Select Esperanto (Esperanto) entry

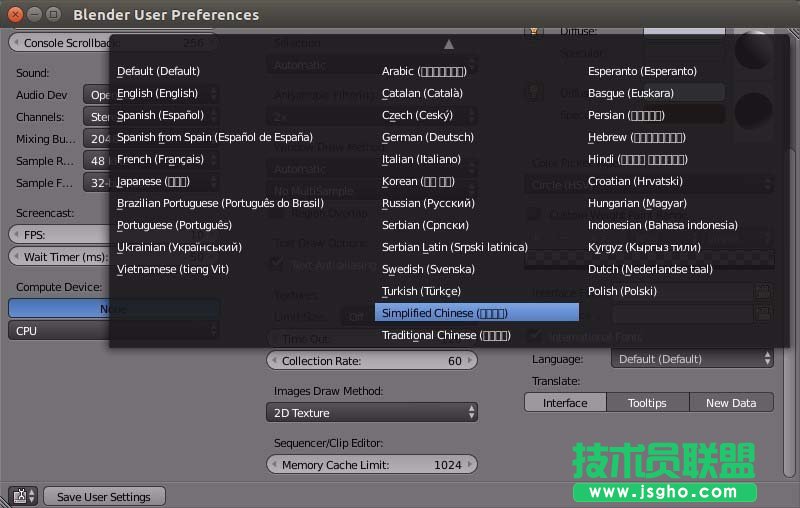pos(642,71)
